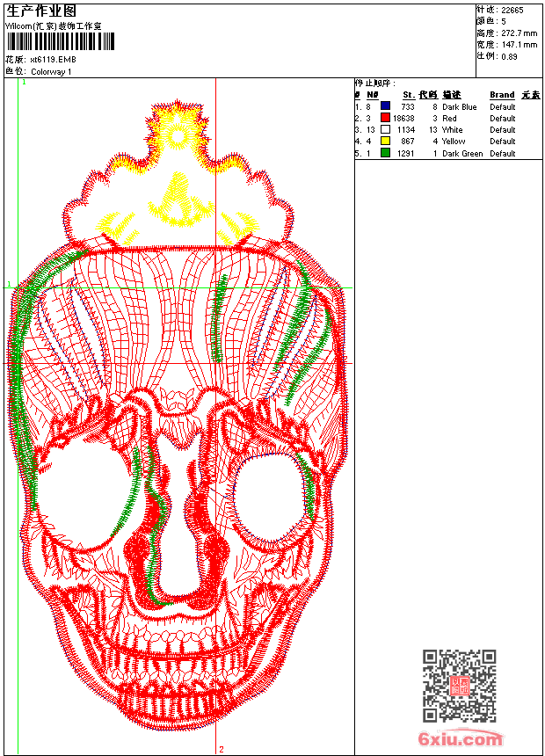The width and height of the screenshot is (545, 756).
Task: Click the Brand column header
Action: [502, 95]
